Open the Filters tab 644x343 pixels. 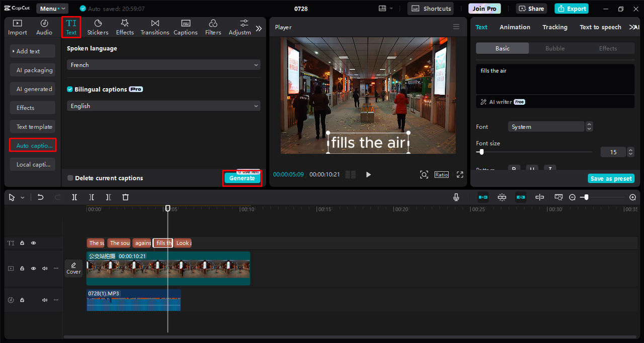pos(213,27)
